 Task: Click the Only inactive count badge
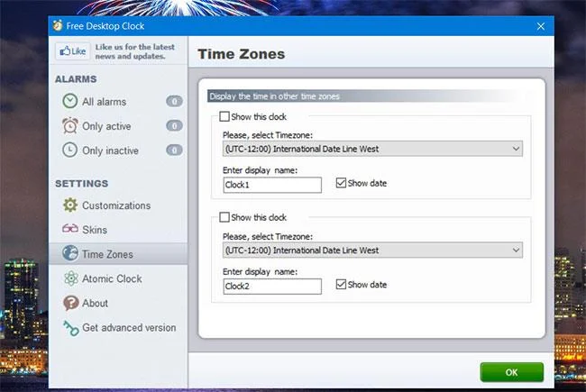pos(174,150)
